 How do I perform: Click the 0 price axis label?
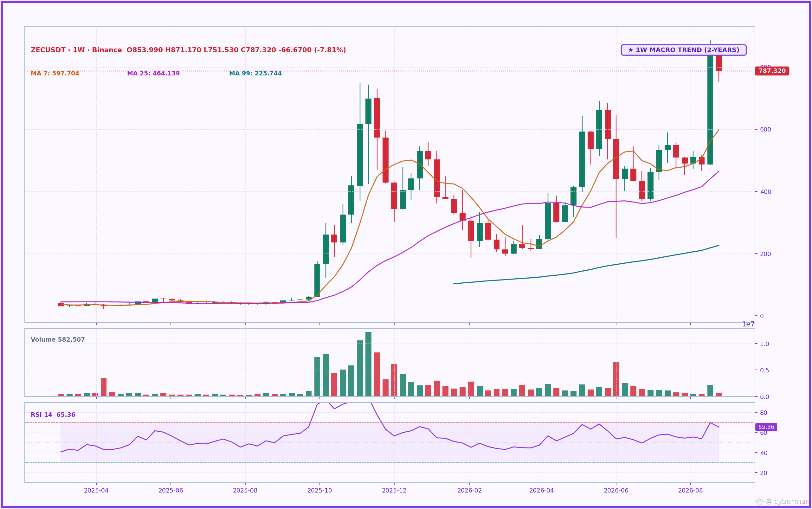click(x=762, y=316)
